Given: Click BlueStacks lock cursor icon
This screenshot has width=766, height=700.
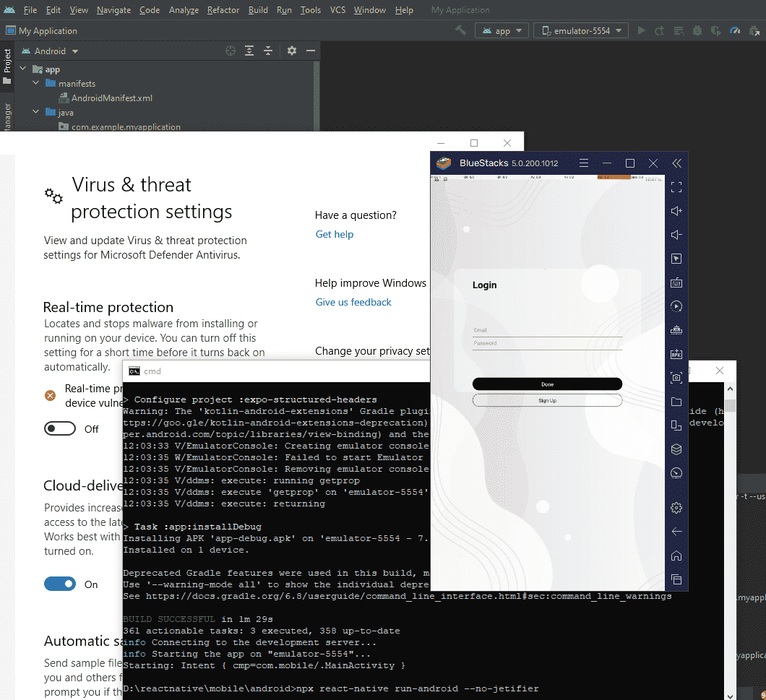Looking at the screenshot, I should tap(676, 259).
